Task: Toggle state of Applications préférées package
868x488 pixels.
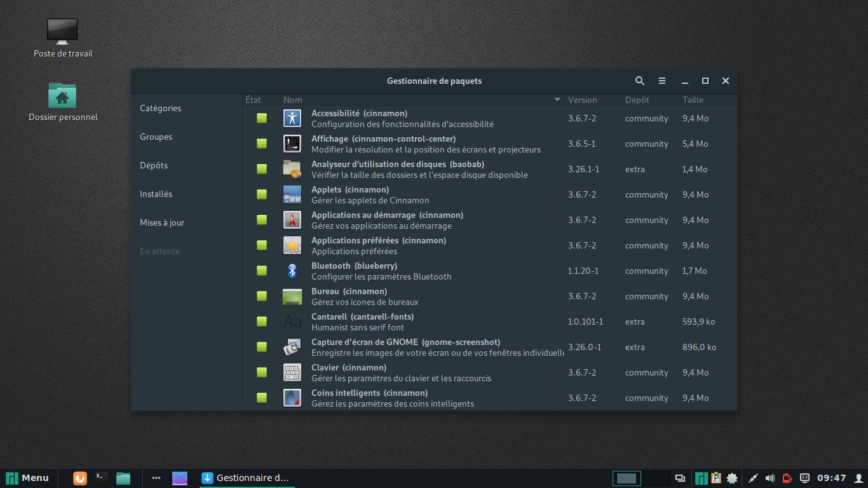Action: (262, 245)
